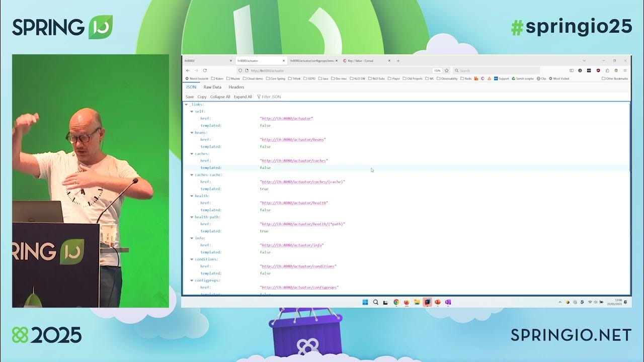Click the site information shield icon
Viewport: 644px width, 362px height.
(x=240, y=70)
